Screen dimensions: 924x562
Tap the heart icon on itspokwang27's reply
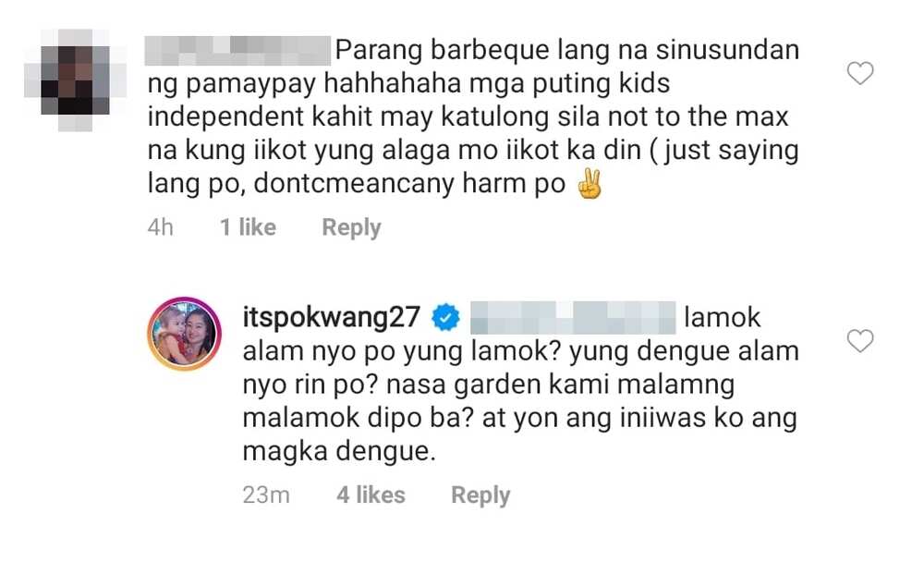(859, 341)
